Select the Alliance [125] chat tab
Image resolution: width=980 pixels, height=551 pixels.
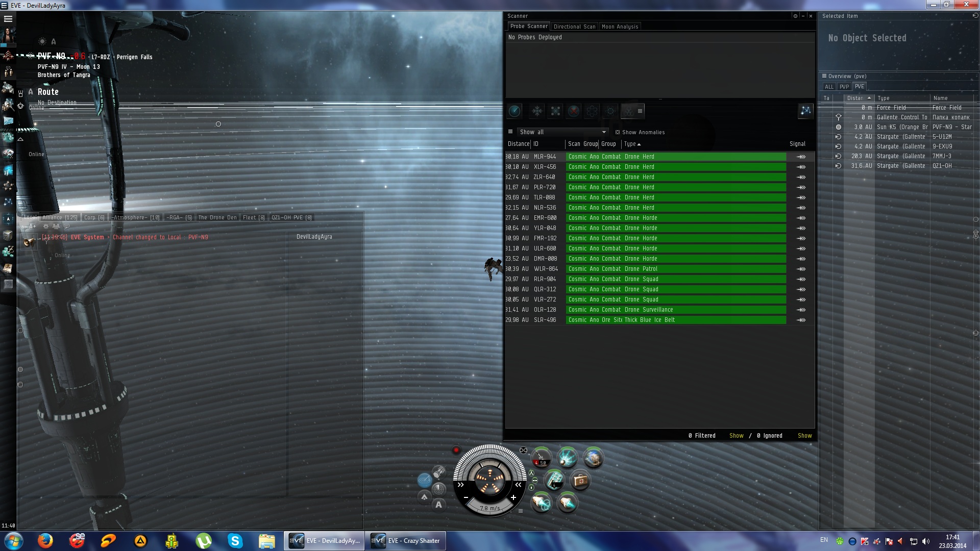tap(60, 217)
